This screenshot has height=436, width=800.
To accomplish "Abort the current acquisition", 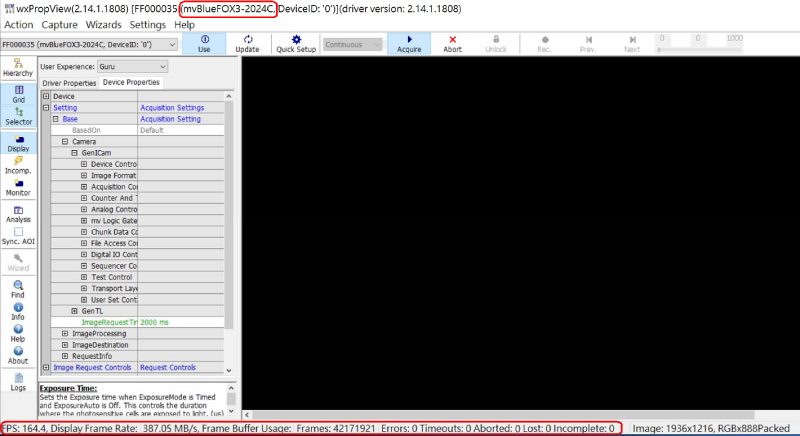I will coord(452,44).
